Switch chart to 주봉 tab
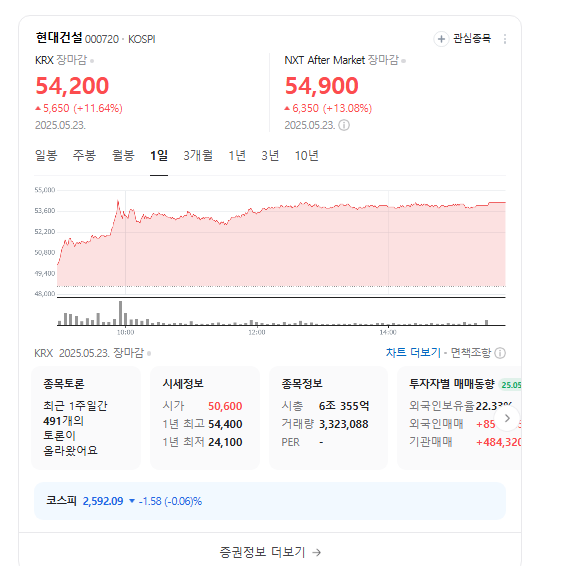 [x=84, y=156]
